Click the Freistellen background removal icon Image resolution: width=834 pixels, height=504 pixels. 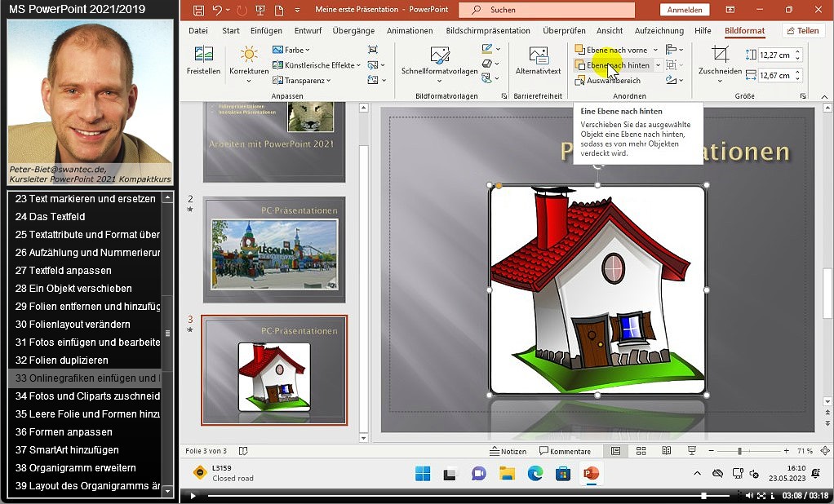pos(203,55)
